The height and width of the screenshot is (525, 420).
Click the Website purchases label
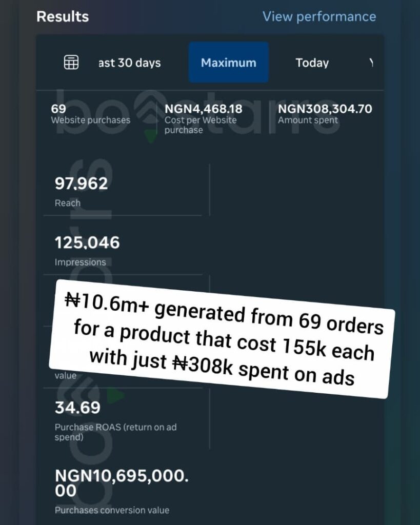click(90, 120)
